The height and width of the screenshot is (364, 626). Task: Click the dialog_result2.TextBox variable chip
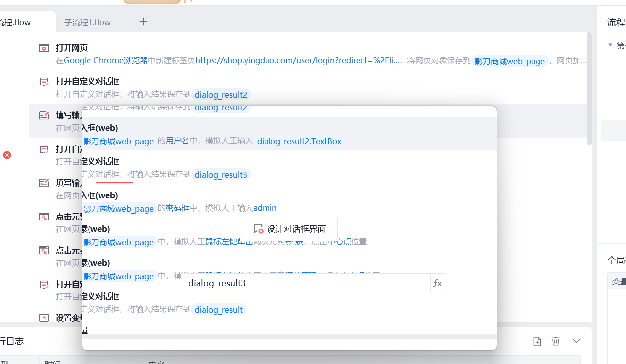[x=299, y=141]
